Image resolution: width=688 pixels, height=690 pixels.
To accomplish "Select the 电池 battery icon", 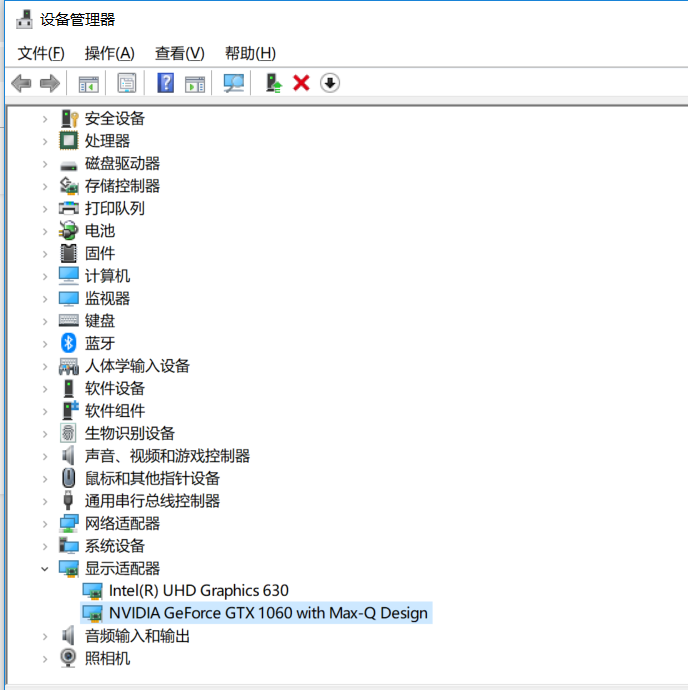I will (x=68, y=231).
